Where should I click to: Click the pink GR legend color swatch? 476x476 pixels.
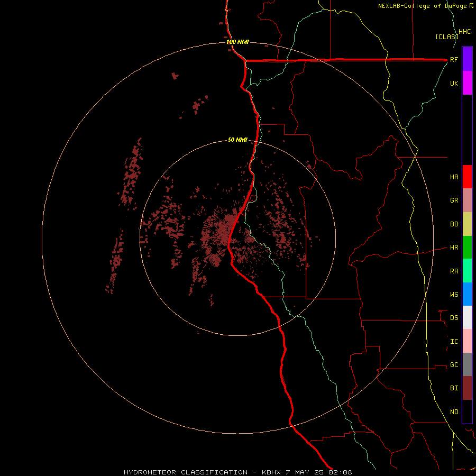click(x=467, y=200)
